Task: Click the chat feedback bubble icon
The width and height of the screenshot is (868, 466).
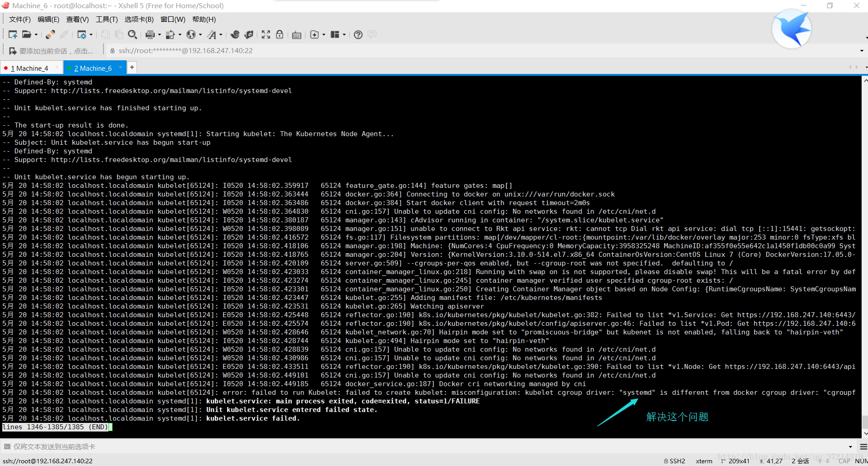Action: click(x=372, y=34)
